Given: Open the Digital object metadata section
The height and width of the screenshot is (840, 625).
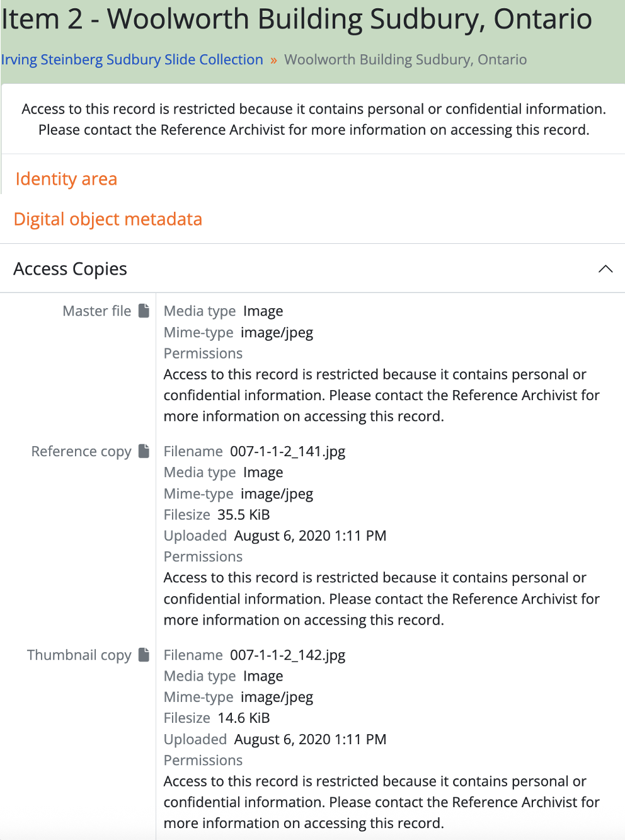Looking at the screenshot, I should click(108, 219).
